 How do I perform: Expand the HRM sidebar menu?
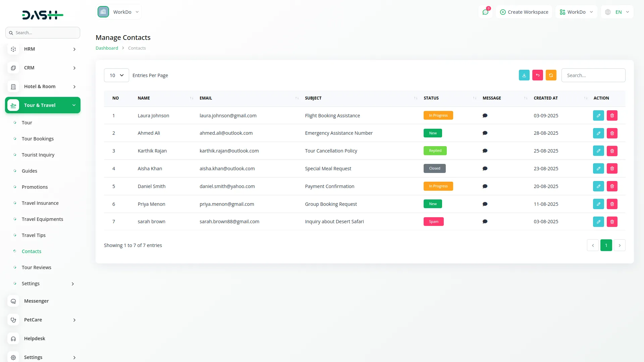(43, 49)
